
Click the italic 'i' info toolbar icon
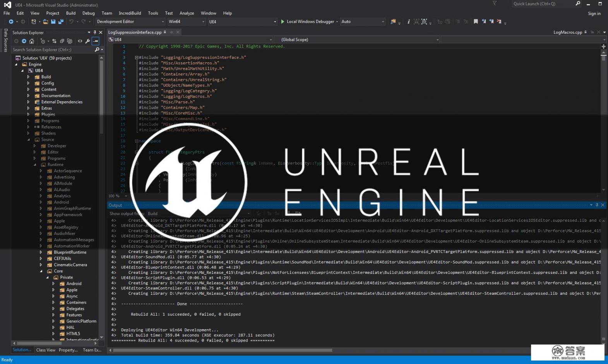coord(409,22)
